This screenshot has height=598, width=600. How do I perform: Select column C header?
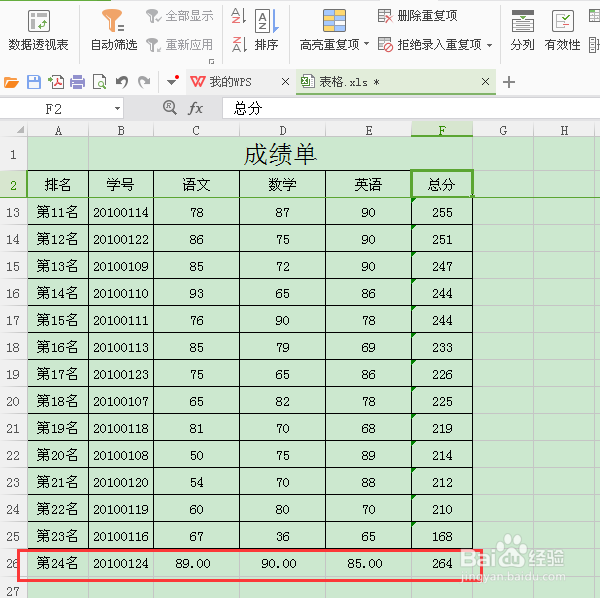[196, 130]
